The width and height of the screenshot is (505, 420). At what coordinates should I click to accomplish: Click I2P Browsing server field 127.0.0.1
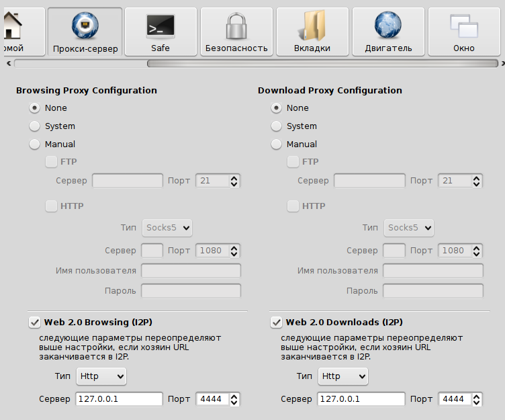119,399
